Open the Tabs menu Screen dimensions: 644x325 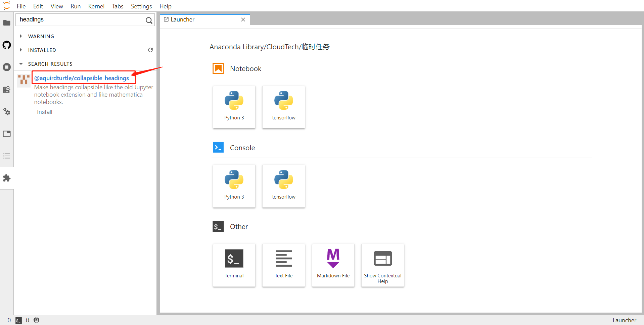tap(118, 6)
